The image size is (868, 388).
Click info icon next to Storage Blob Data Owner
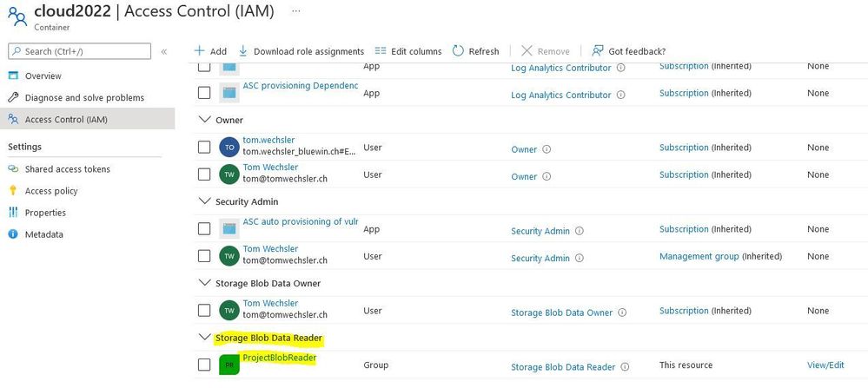coord(622,312)
